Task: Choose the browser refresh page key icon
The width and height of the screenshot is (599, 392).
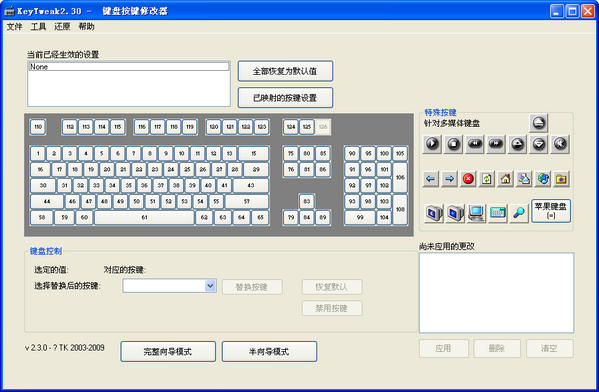Action: click(487, 179)
